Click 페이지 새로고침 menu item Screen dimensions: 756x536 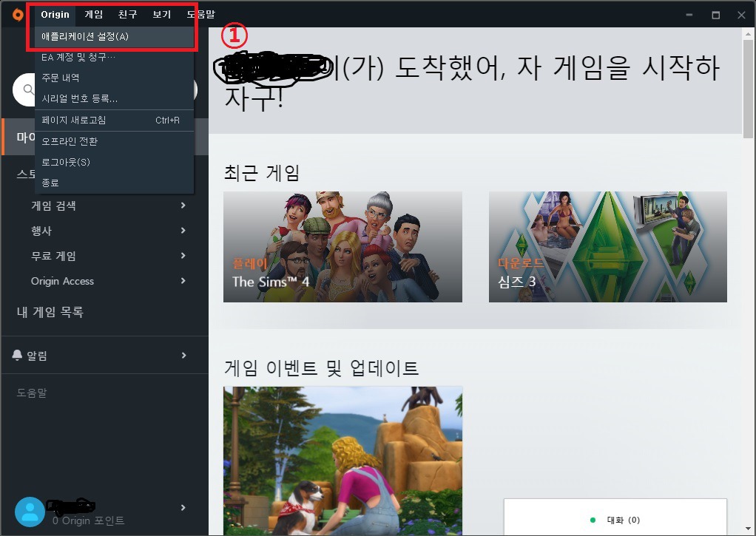tap(114, 120)
